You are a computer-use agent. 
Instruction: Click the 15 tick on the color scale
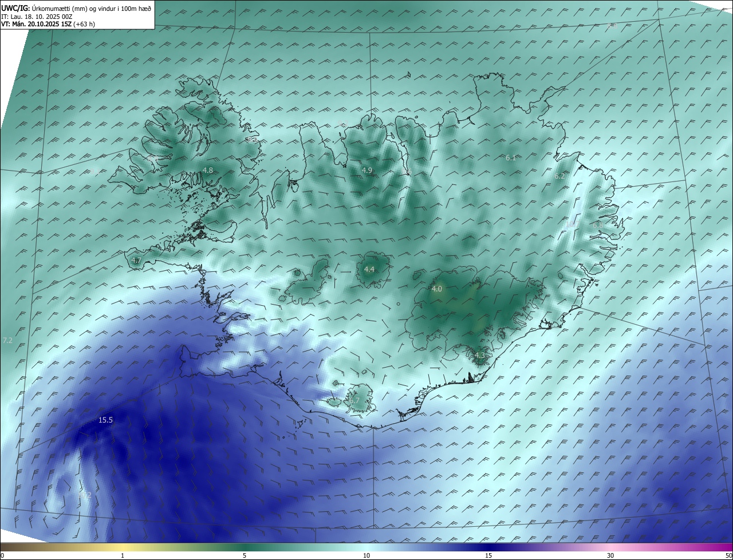488,555
